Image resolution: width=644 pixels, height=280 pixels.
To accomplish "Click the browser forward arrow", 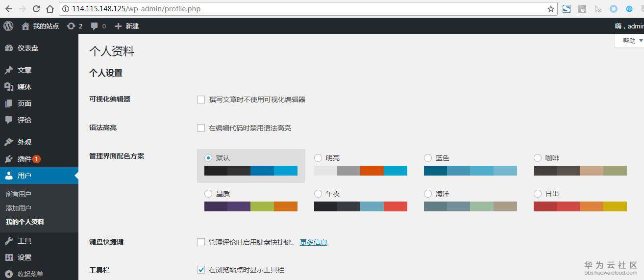I will click(22, 9).
